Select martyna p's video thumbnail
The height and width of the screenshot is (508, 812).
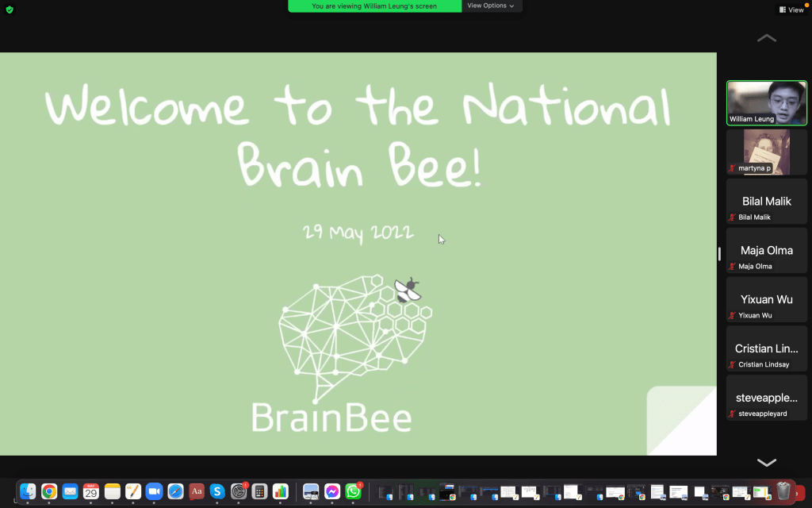click(x=766, y=152)
